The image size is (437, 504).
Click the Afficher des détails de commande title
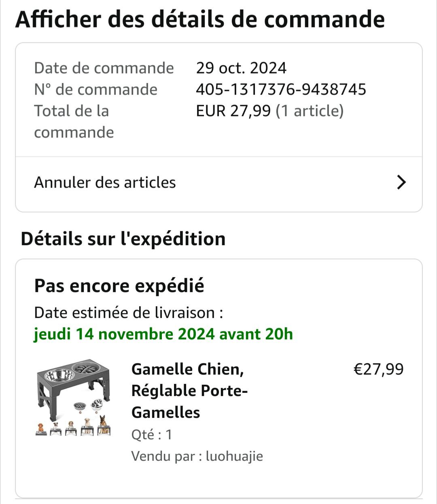pos(200,19)
